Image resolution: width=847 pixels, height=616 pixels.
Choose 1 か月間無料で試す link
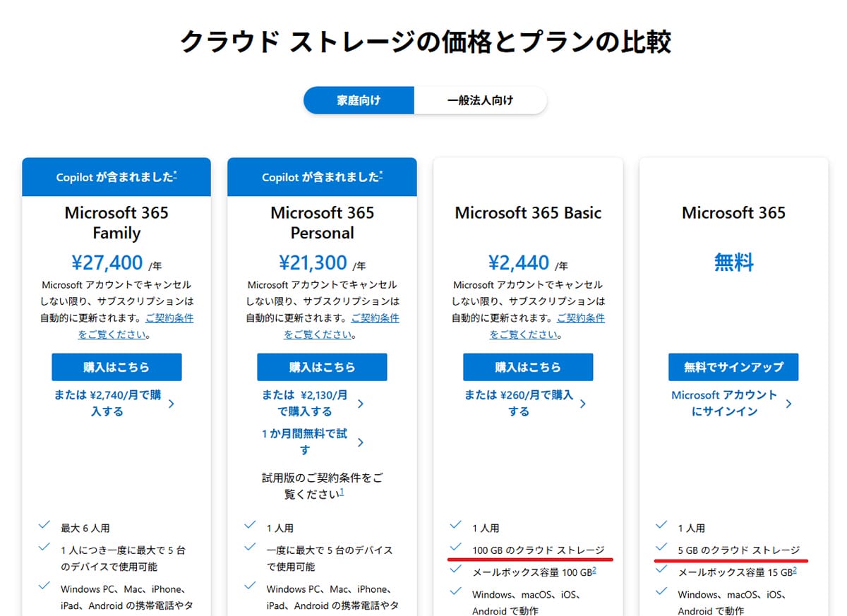click(305, 442)
